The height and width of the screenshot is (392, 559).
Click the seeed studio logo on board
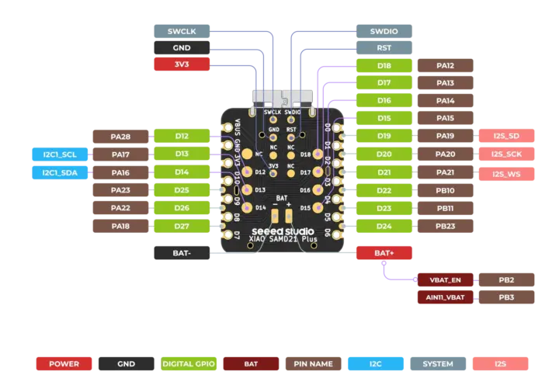pyautogui.click(x=283, y=231)
